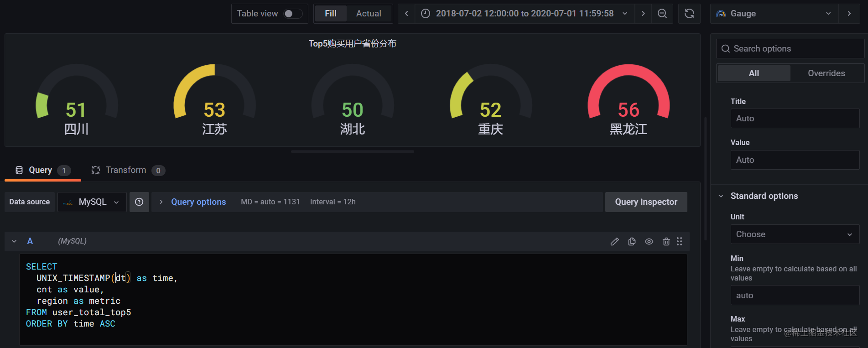Open the Query inspector

point(646,202)
